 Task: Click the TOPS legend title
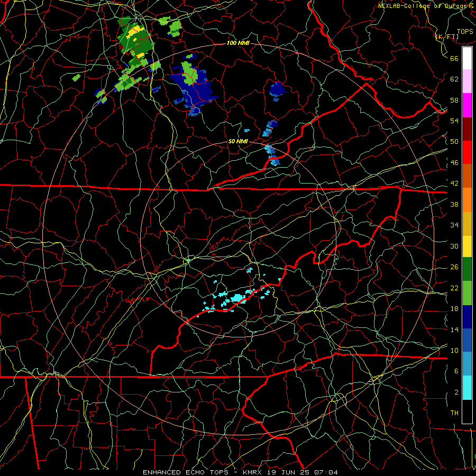[465, 32]
